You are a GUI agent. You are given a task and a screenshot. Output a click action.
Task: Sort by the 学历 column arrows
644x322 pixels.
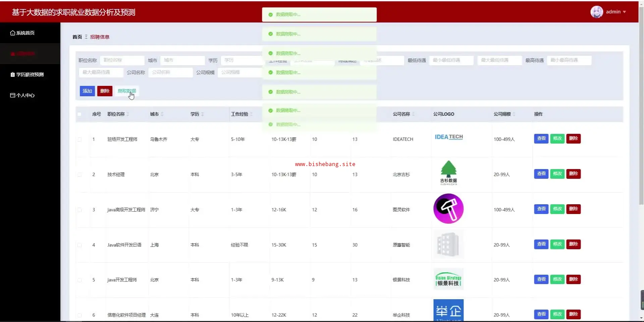(x=202, y=114)
